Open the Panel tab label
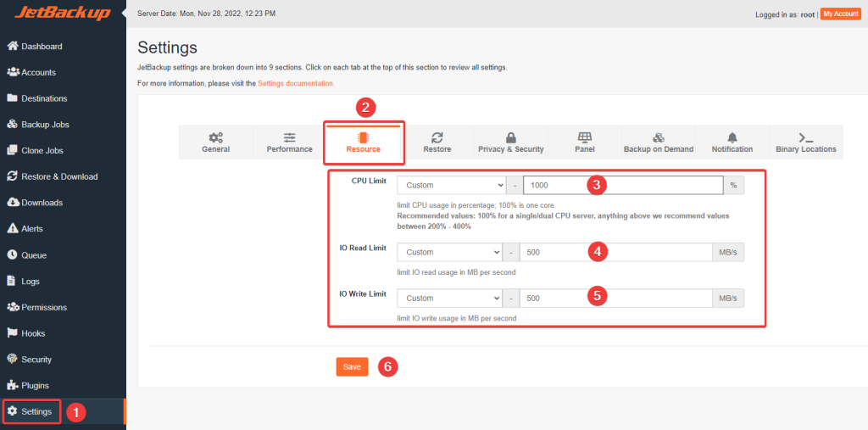This screenshot has height=430, width=868. (585, 149)
